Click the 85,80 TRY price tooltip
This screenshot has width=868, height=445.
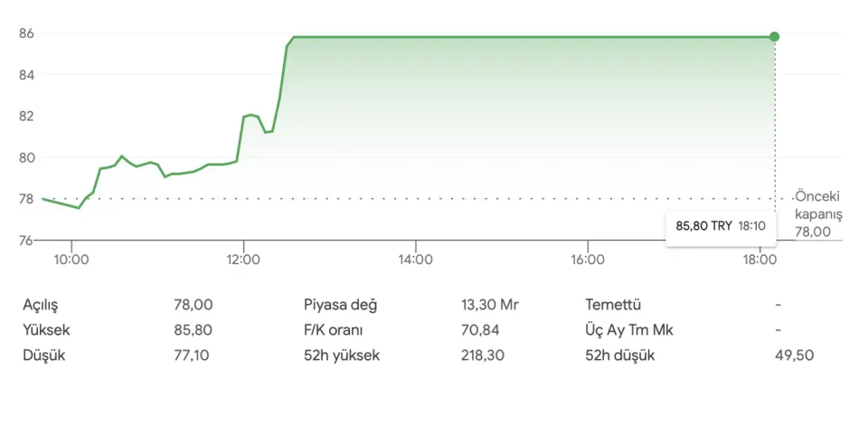pos(721,226)
